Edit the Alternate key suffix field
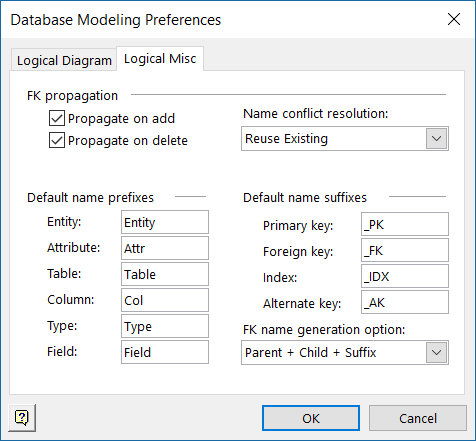The image size is (476, 441). tap(405, 302)
